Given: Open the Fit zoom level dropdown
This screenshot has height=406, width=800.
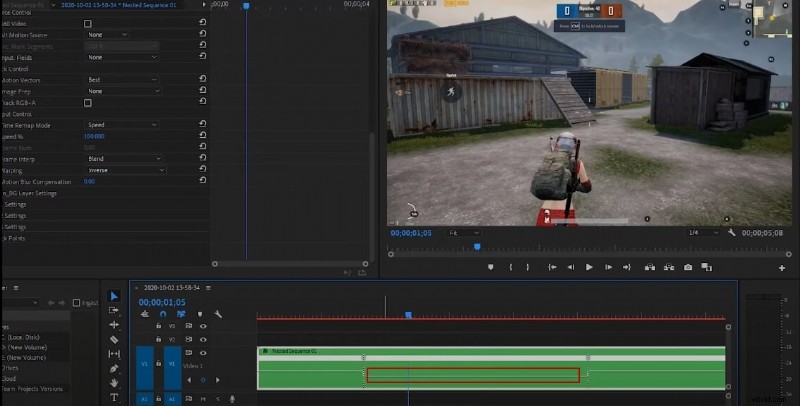Looking at the screenshot, I should coord(464,233).
